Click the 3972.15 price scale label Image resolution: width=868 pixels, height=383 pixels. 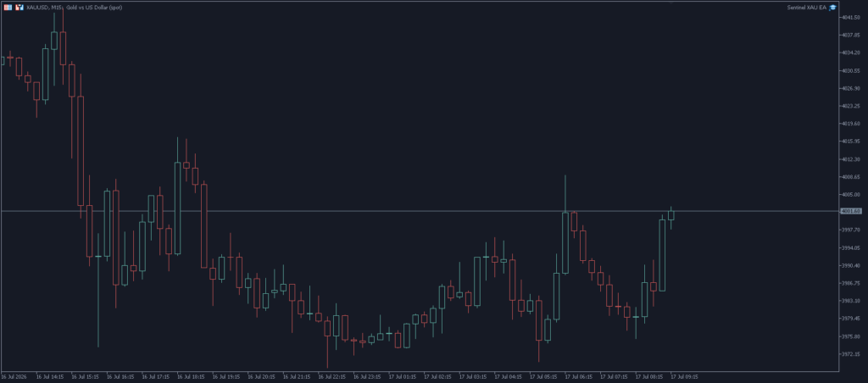coord(851,354)
